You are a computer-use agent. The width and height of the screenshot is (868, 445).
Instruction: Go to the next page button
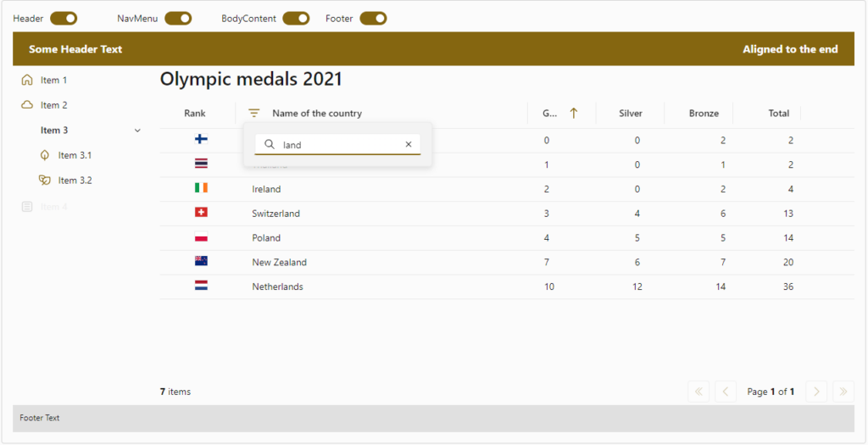816,392
